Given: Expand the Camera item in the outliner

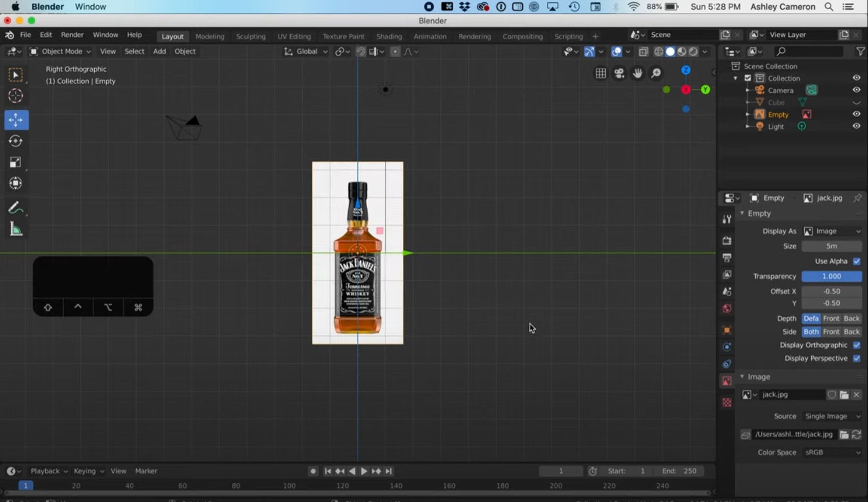Looking at the screenshot, I should click(747, 90).
